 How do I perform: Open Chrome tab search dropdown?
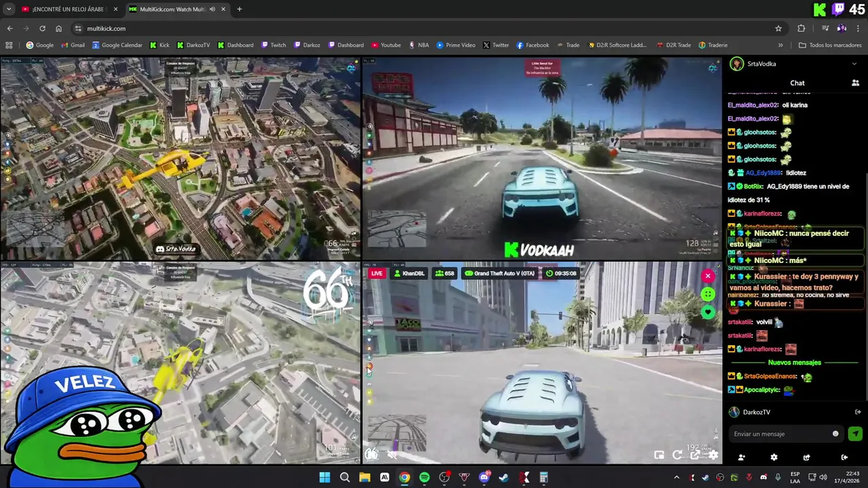coord(9,9)
